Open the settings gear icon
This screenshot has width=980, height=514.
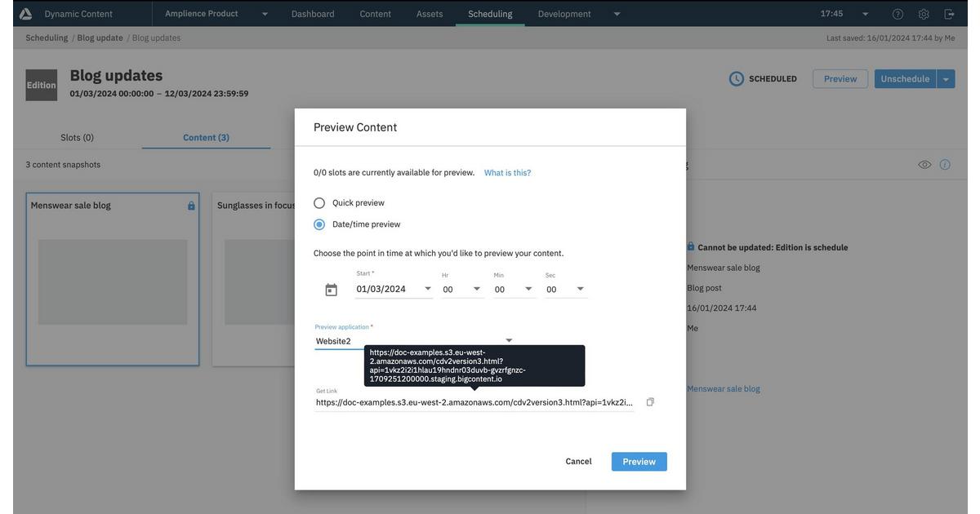click(x=924, y=14)
